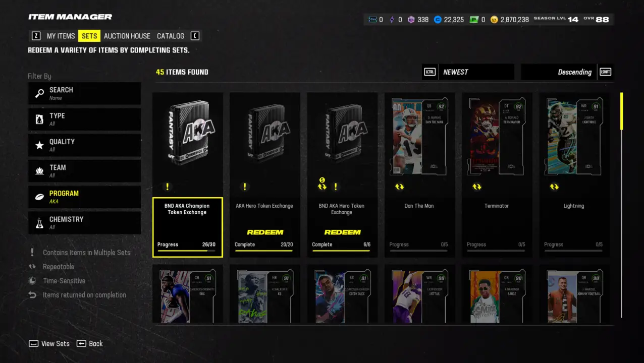Image resolution: width=644 pixels, height=363 pixels.
Task: Open the Team filter options
Action: coord(84,171)
